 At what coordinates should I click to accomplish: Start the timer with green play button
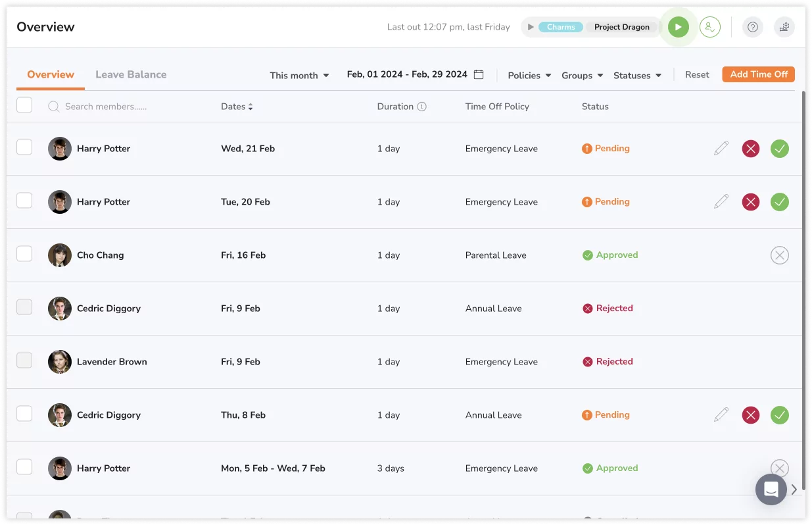[x=678, y=27]
